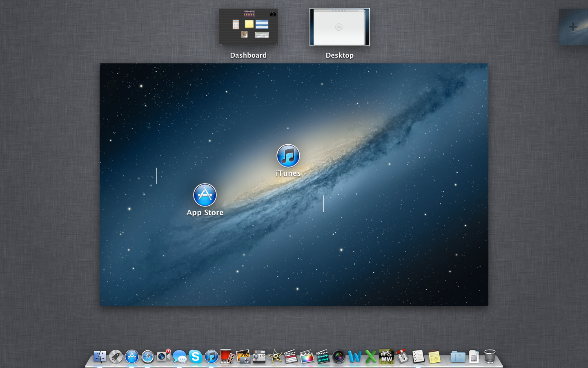Open the red-striped clapperboard app in Dock
The height and width of the screenshot is (368, 588).
291,357
